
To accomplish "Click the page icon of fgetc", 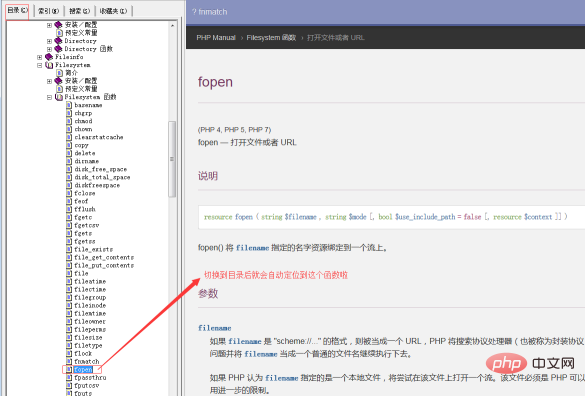I will pyautogui.click(x=69, y=217).
